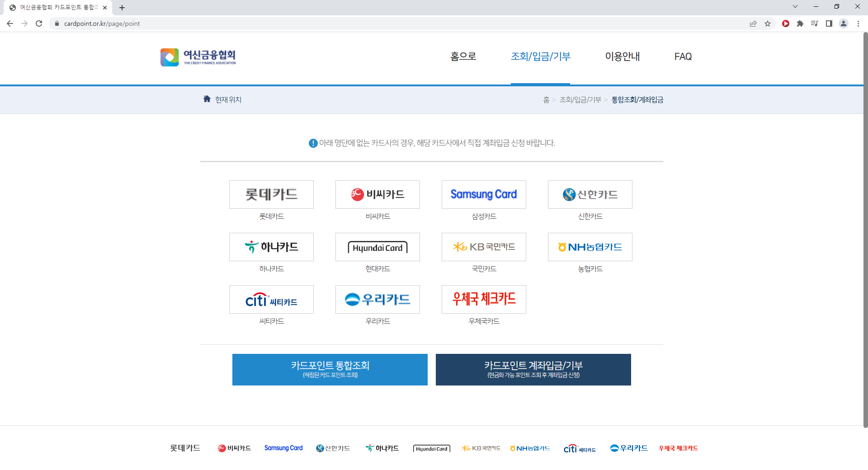Click the 조회/입금/기부 breadcrumb link

[x=580, y=100]
